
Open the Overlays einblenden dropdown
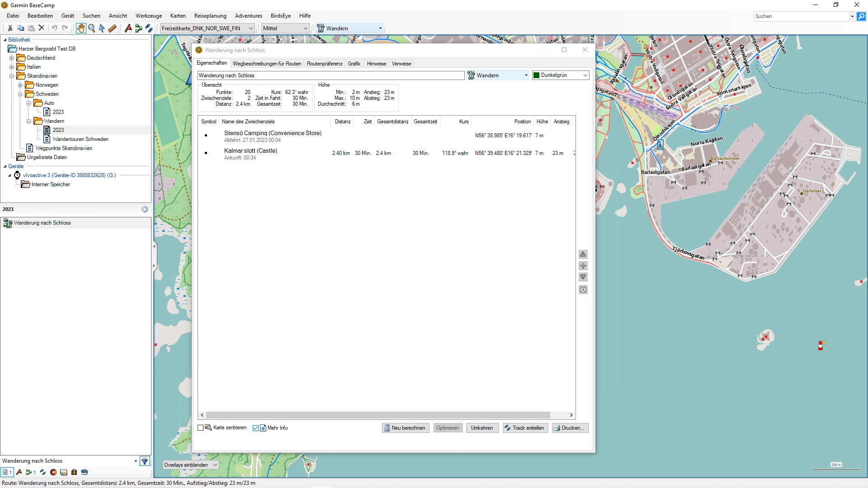point(190,465)
